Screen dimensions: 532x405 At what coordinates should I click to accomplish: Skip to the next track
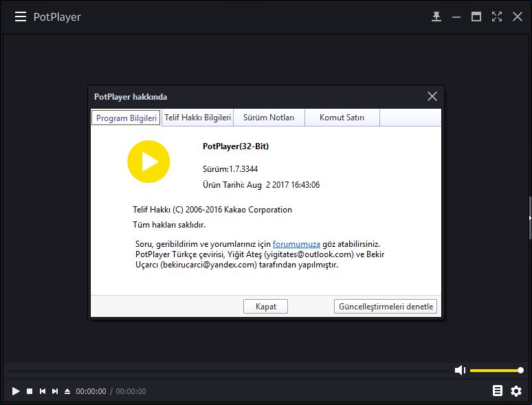point(55,391)
